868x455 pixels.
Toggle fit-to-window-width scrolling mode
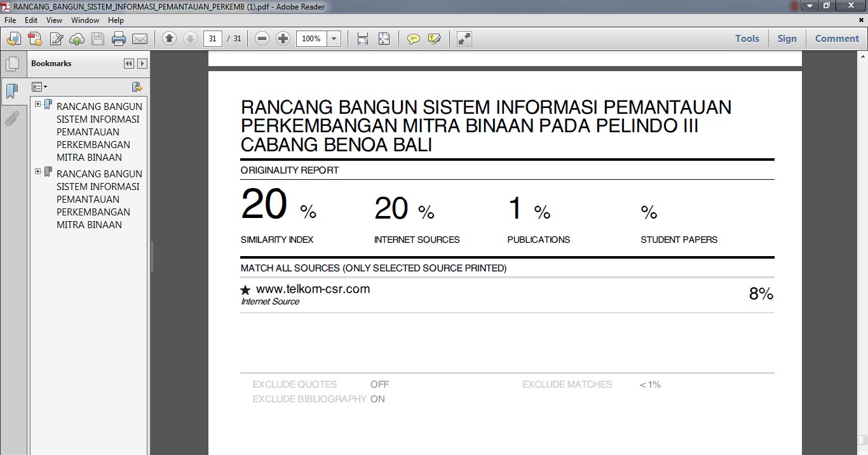coord(363,39)
